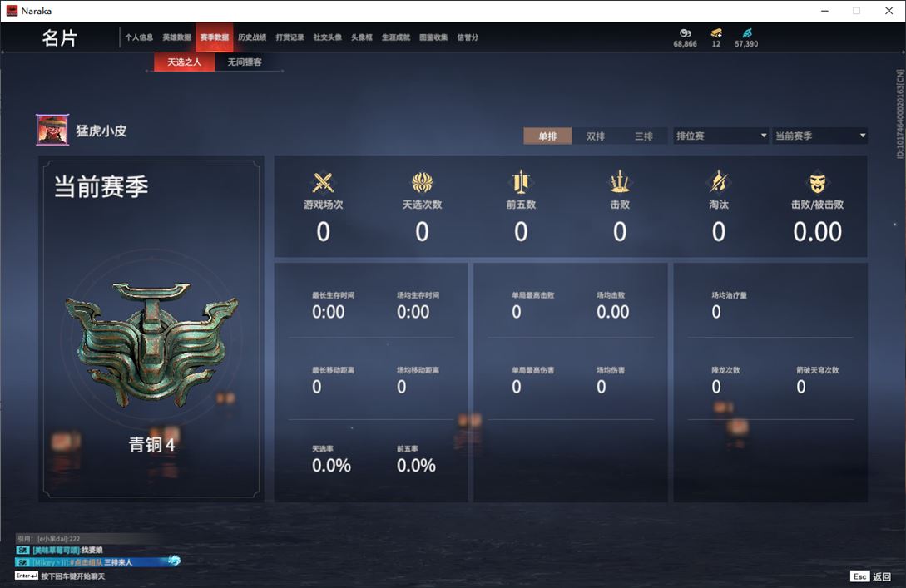Open the 头像框 tab

362,37
